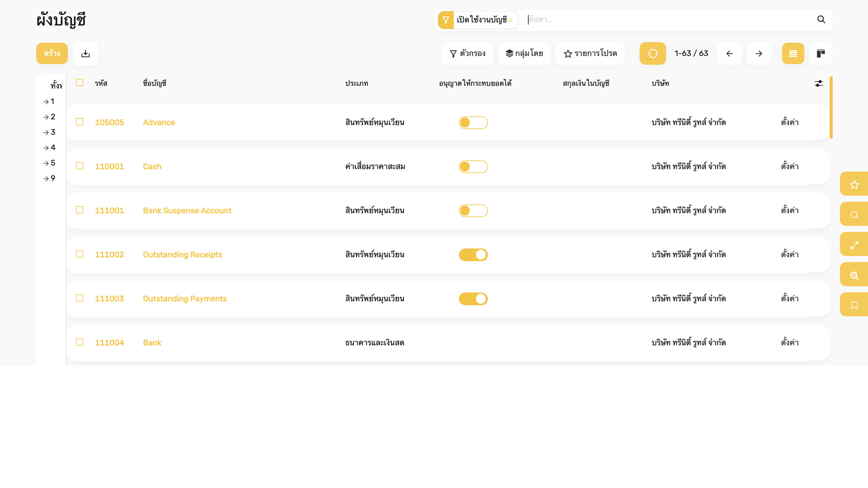
Task: Open the รายการโปรด favorites dropdown
Action: click(590, 54)
